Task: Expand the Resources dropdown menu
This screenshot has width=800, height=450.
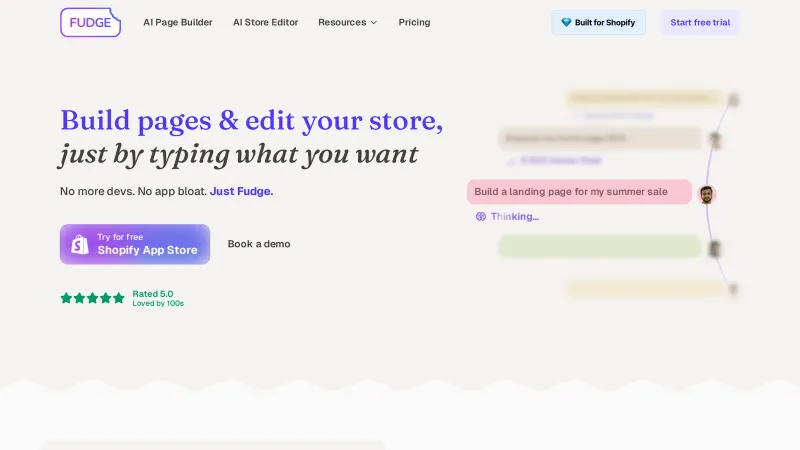Action: point(347,22)
